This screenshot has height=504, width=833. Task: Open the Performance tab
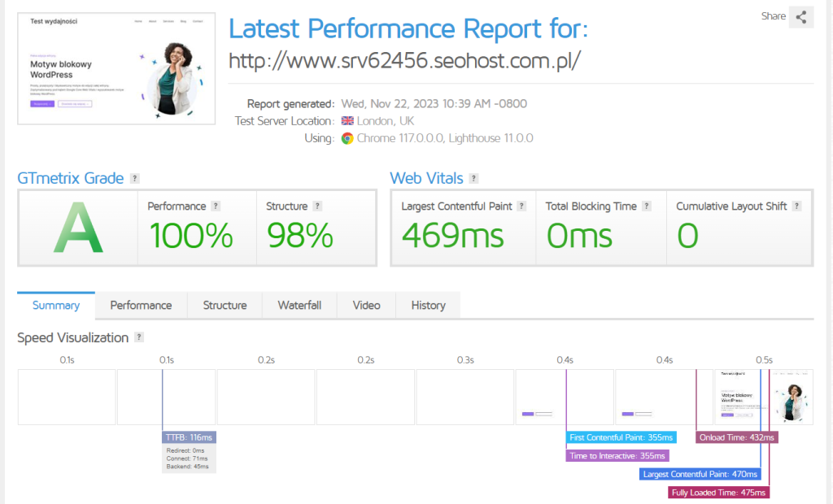[141, 306]
